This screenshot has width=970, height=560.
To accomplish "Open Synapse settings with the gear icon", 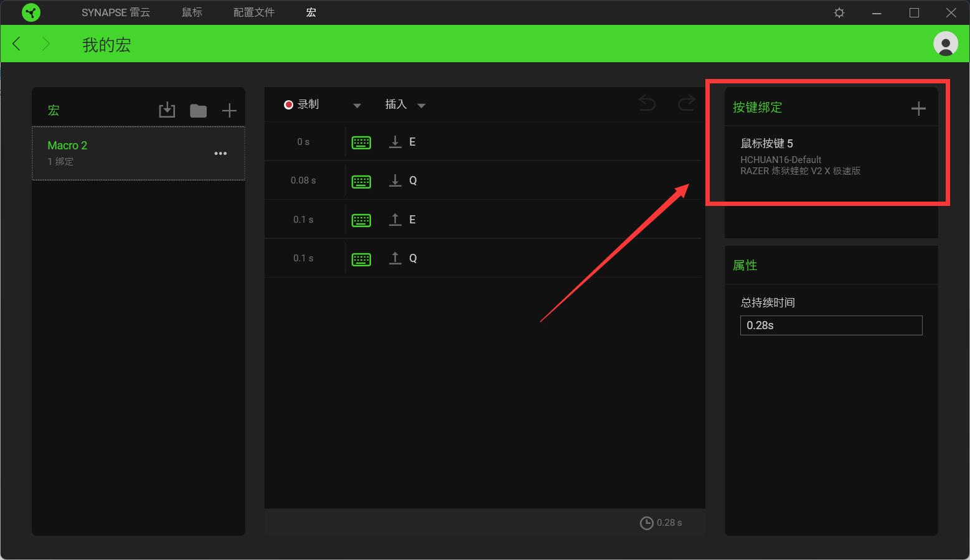I will [839, 12].
